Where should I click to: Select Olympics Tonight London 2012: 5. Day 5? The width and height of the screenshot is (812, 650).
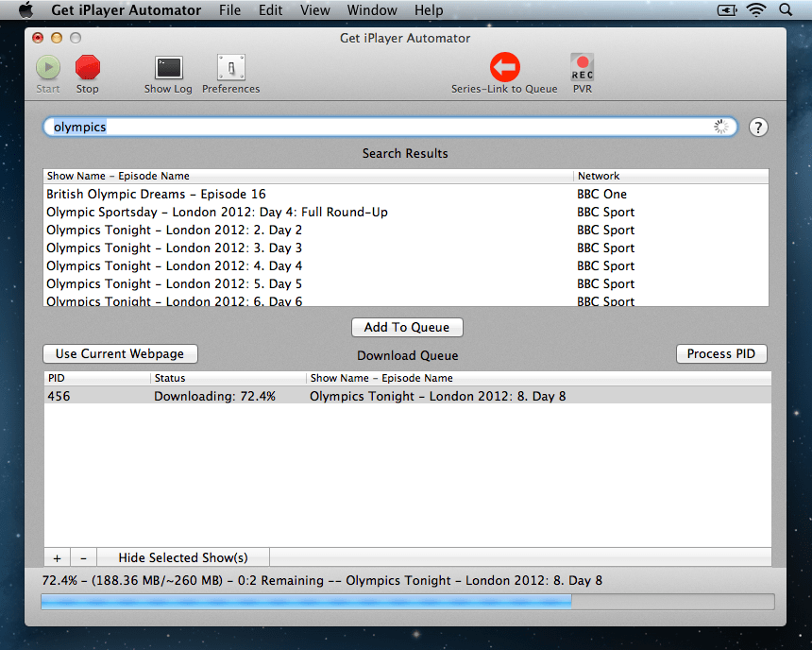[x=405, y=283]
